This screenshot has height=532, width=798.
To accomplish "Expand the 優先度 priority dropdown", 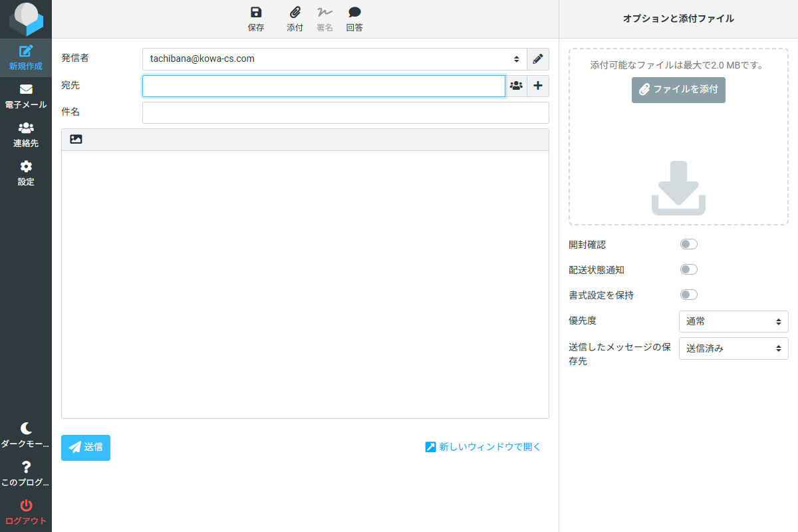I will coord(733,321).
